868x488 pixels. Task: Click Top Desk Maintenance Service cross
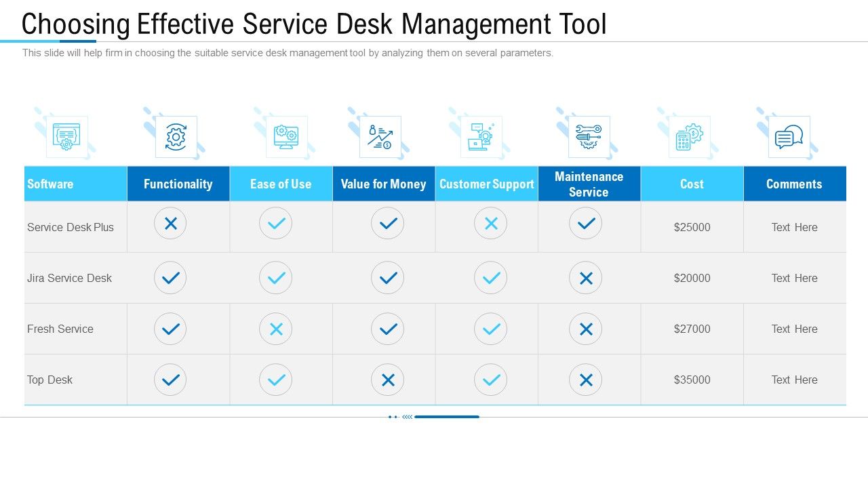pos(586,380)
